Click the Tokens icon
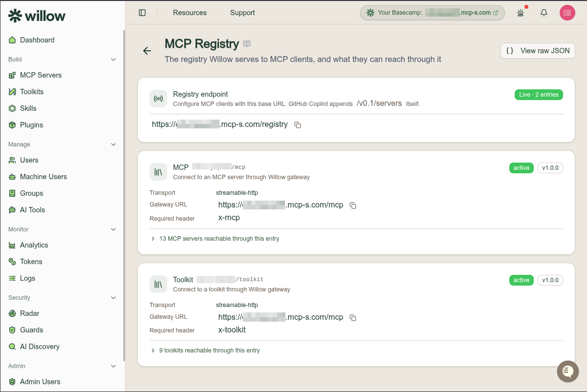The width and height of the screenshot is (587, 392). point(12,262)
